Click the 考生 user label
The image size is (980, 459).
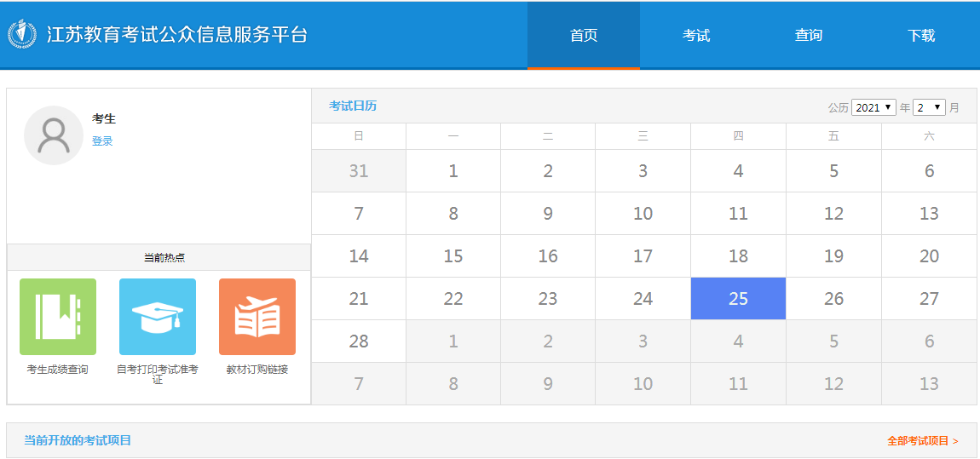[x=104, y=118]
